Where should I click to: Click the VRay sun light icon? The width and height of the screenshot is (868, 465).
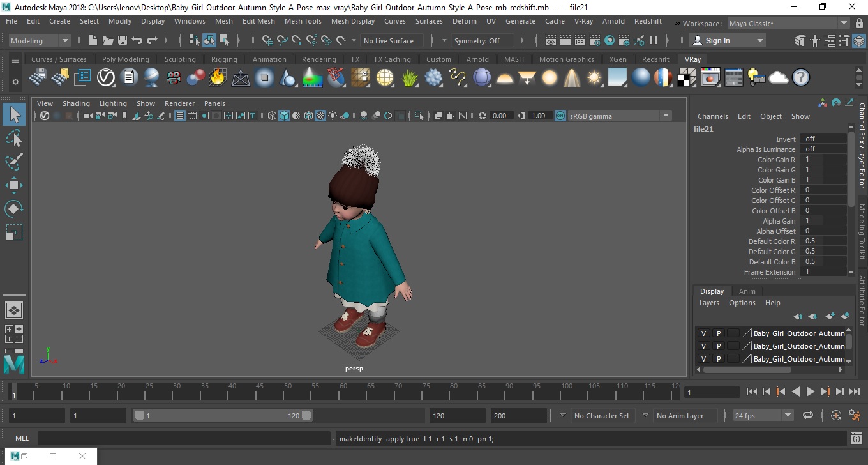(595, 78)
